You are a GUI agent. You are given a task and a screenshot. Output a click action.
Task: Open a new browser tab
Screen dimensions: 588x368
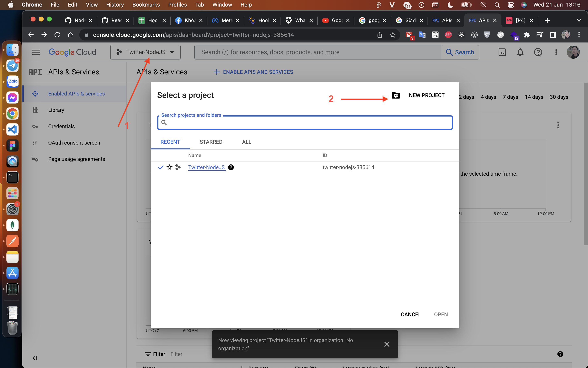coord(547,20)
